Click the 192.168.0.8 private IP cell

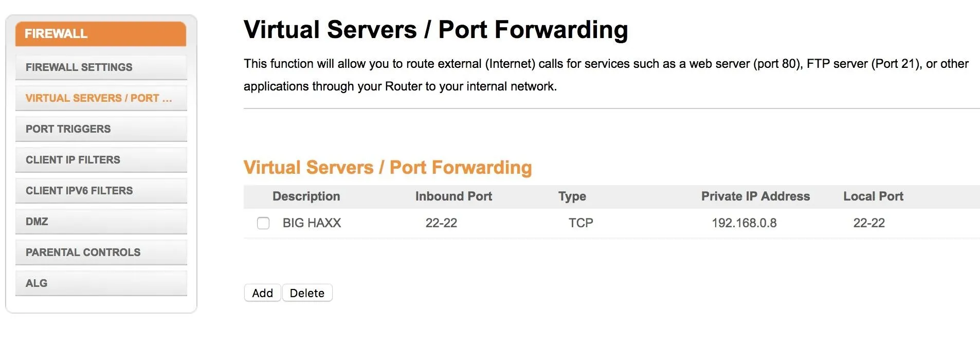[x=744, y=223]
